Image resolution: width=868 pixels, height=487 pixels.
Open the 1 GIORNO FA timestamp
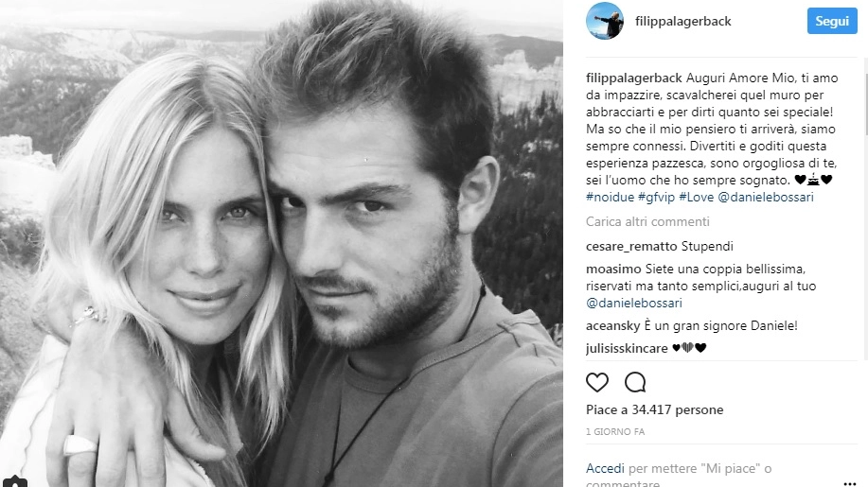click(x=615, y=432)
